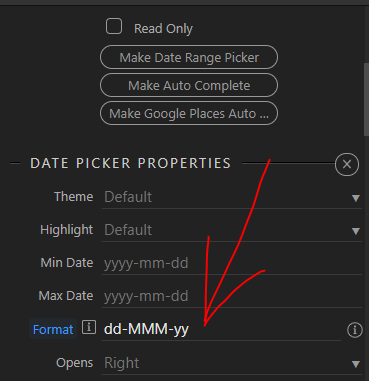Select the highlighted Format label
Image resolution: width=369 pixels, height=381 pixels.
click(x=53, y=329)
